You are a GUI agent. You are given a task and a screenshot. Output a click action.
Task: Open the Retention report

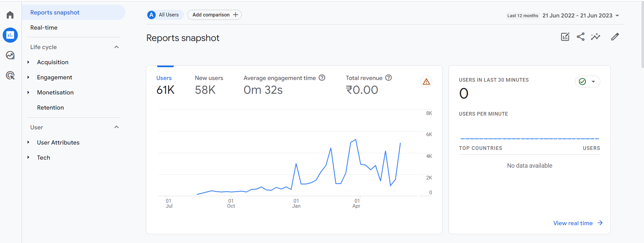[50, 108]
